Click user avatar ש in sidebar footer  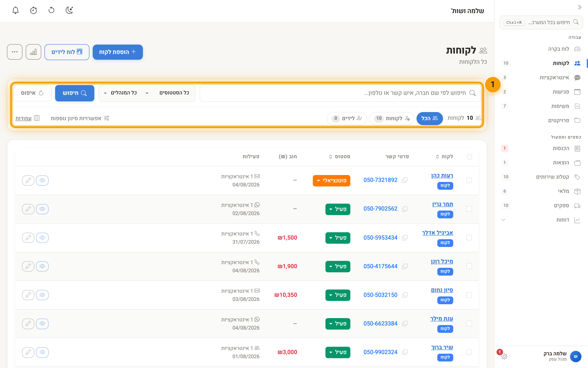tap(575, 356)
